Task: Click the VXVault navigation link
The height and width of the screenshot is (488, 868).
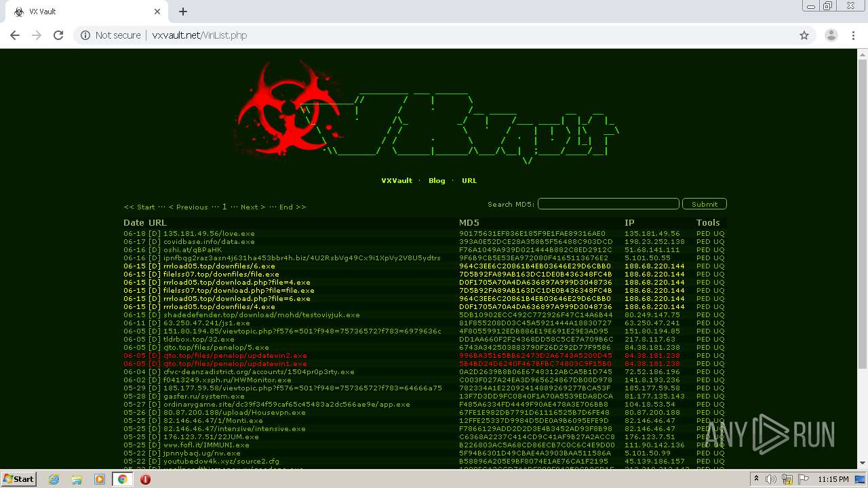Action: pos(397,180)
